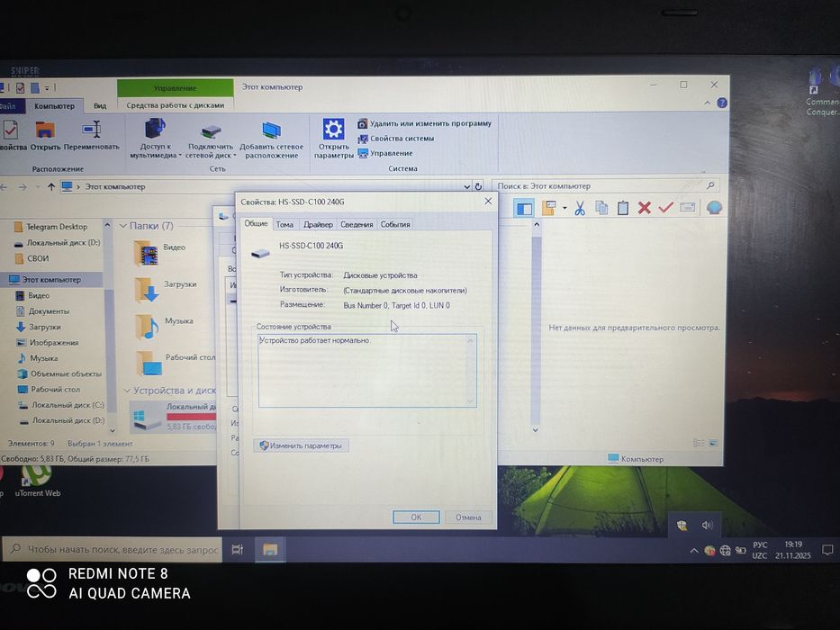The height and width of the screenshot is (630, 840).
Task: Toggle the preview pane toolbar icon
Action: click(523, 208)
